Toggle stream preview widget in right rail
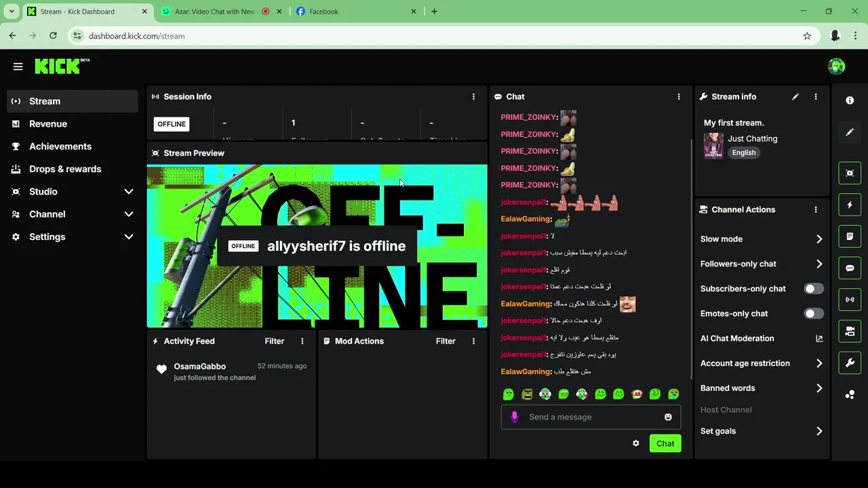 (x=850, y=173)
